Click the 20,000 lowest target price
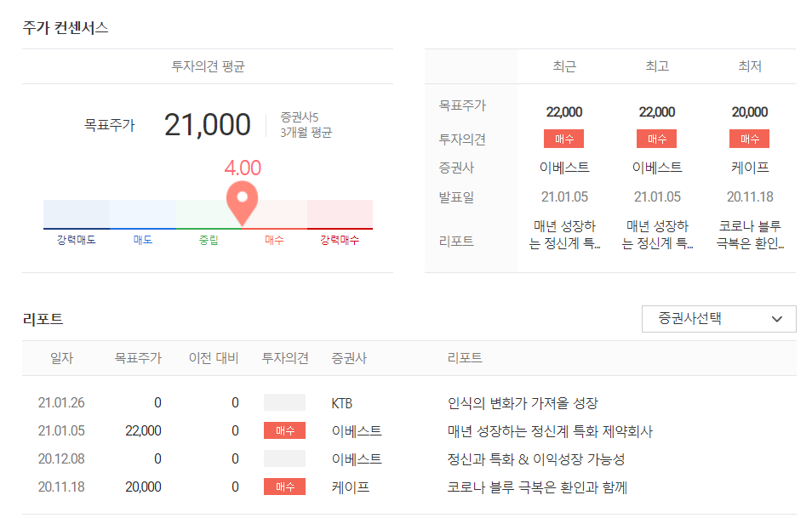 (x=750, y=111)
